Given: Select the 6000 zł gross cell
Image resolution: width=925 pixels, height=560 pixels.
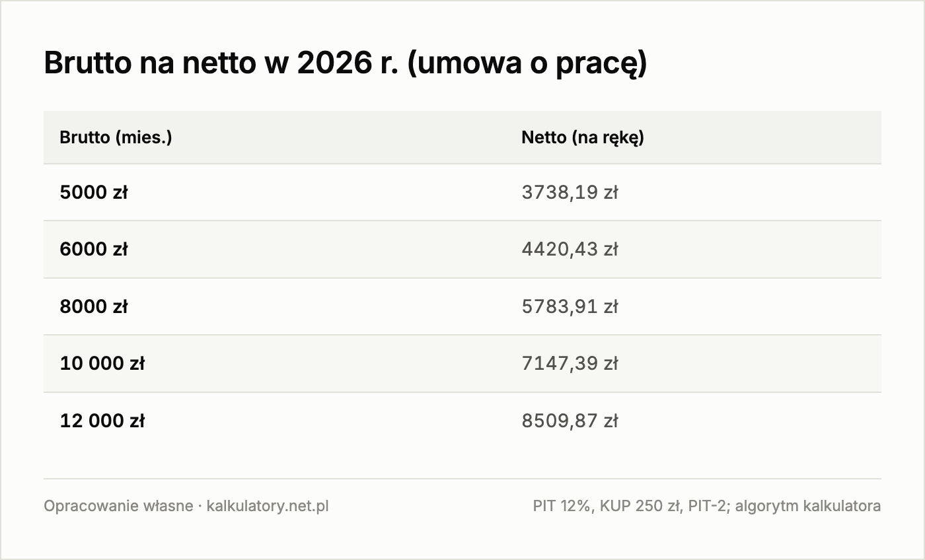Looking at the screenshot, I should [x=93, y=249].
